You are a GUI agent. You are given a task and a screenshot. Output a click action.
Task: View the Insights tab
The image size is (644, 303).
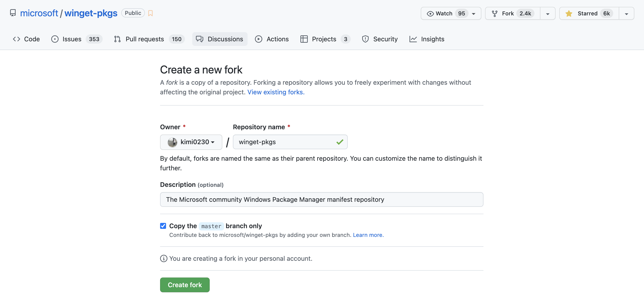coord(427,39)
